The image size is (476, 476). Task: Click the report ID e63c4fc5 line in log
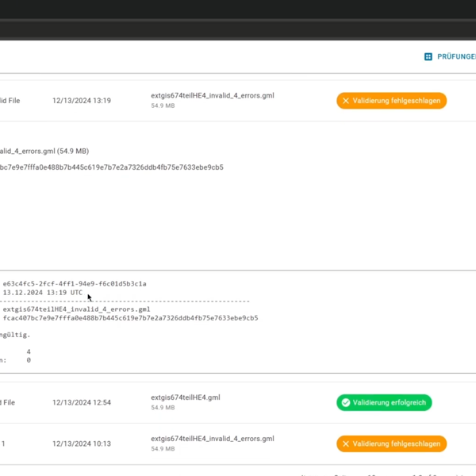click(75, 283)
